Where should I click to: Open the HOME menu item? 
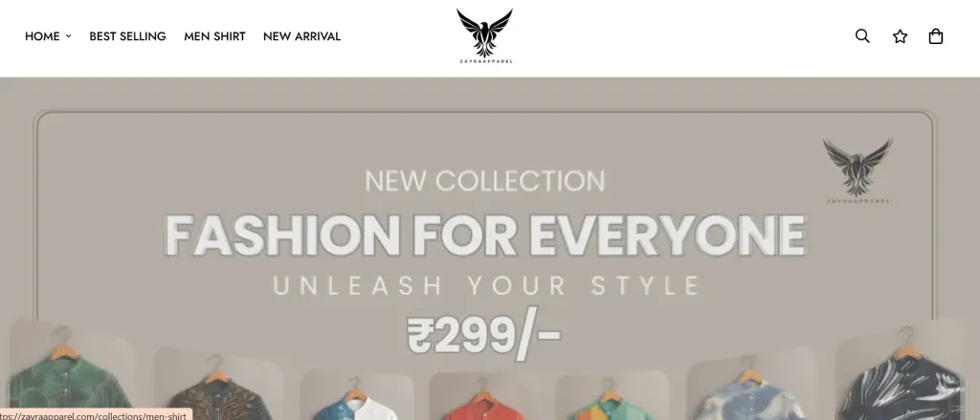click(x=42, y=36)
